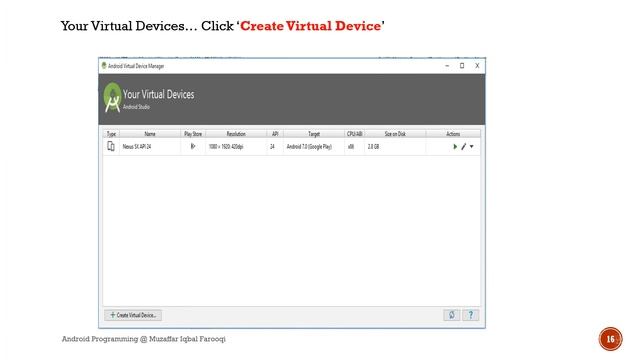Click the Create Virtual Device button

point(133,315)
